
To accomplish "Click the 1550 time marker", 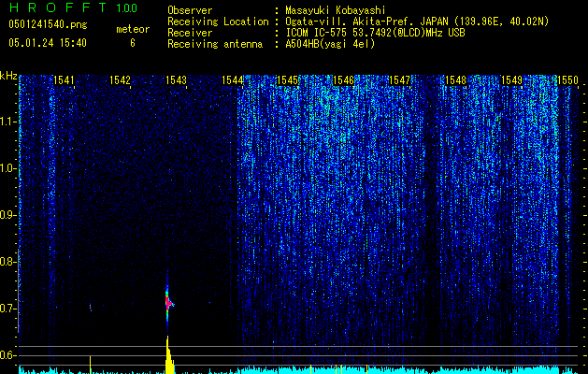I will (x=567, y=80).
